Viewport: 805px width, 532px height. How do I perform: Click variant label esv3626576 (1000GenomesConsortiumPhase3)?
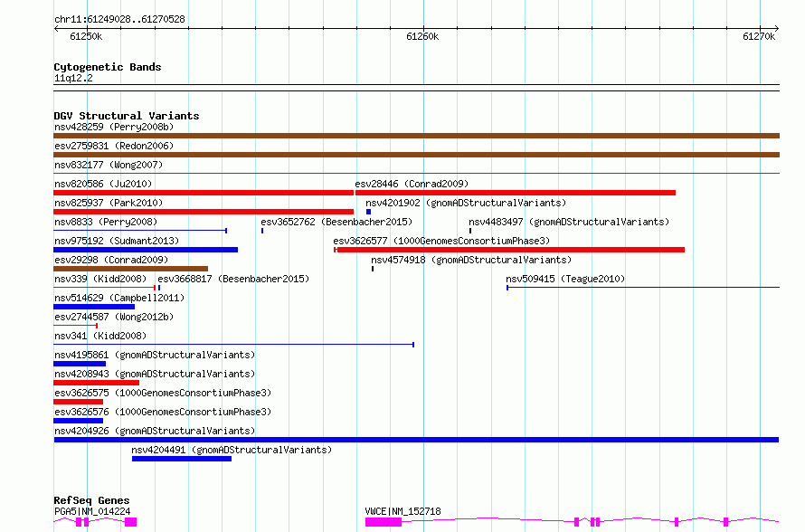[x=163, y=412]
